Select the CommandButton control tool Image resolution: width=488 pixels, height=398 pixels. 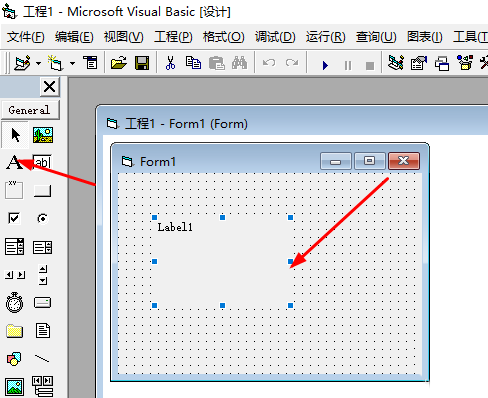pyautogui.click(x=43, y=191)
